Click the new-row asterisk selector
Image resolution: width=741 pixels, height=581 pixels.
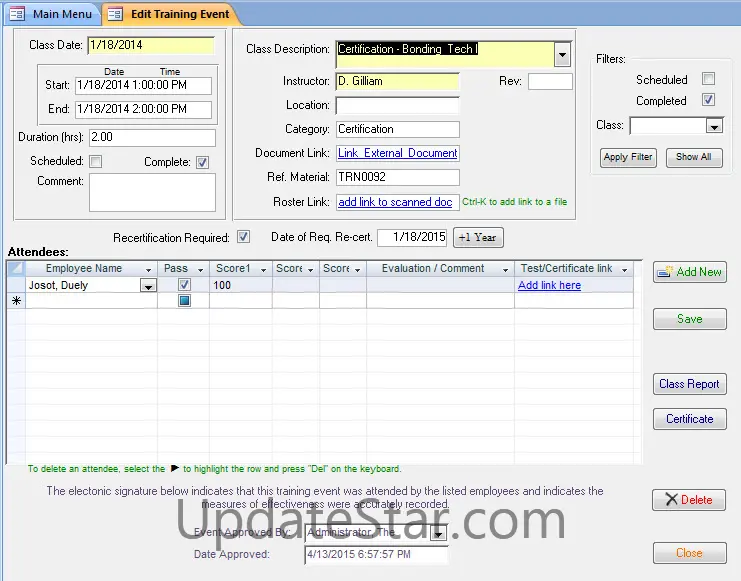pos(15,301)
